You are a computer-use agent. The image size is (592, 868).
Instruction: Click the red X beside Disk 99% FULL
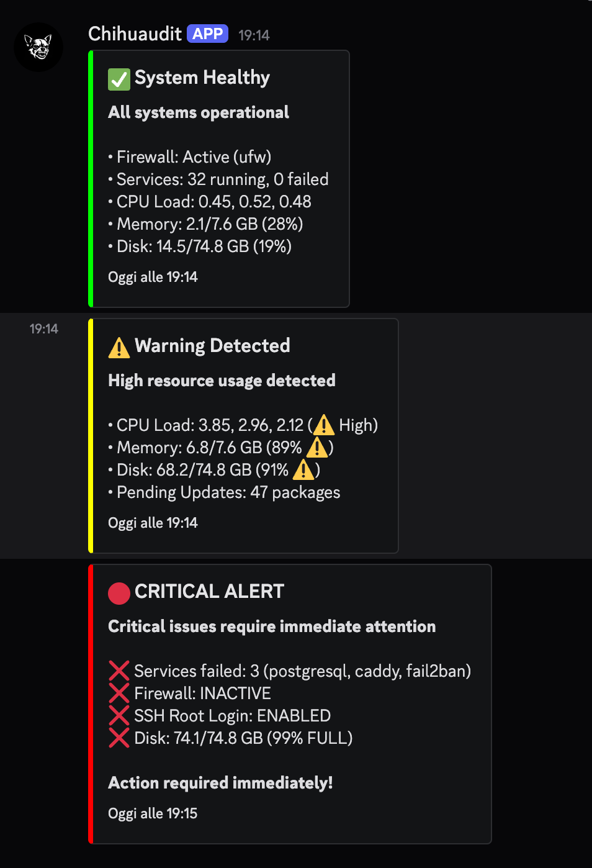tap(119, 738)
